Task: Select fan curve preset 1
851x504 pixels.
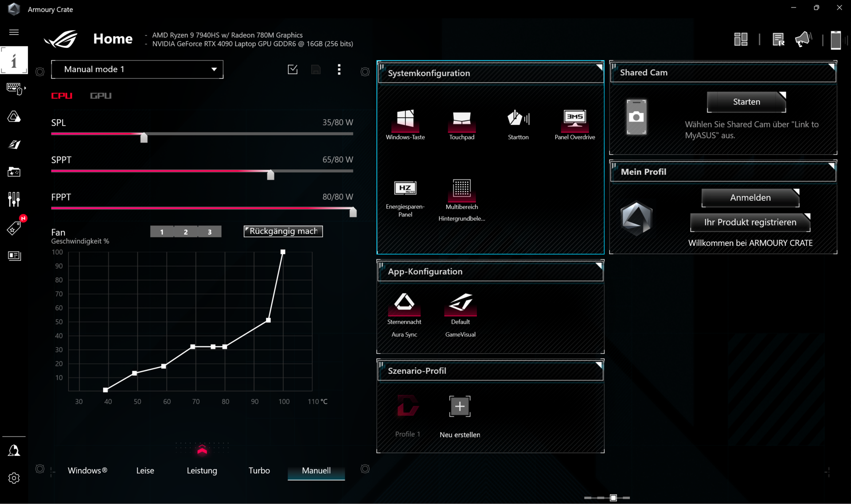Action: [x=162, y=232]
